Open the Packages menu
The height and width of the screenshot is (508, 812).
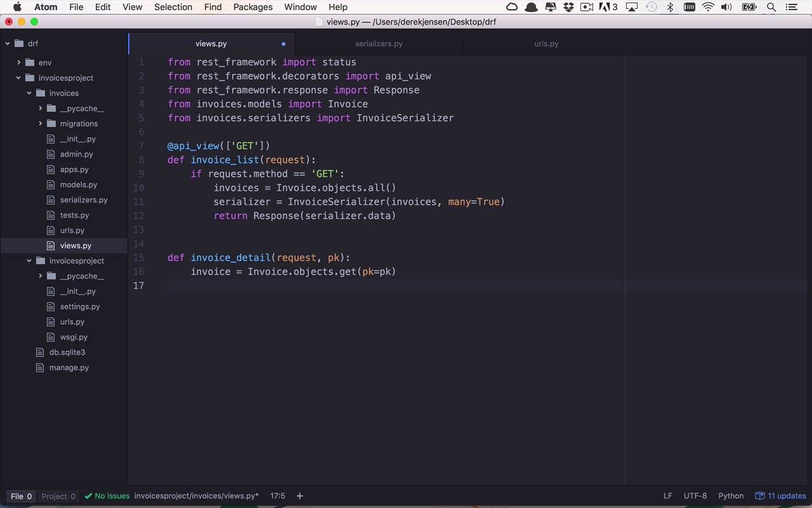point(252,7)
